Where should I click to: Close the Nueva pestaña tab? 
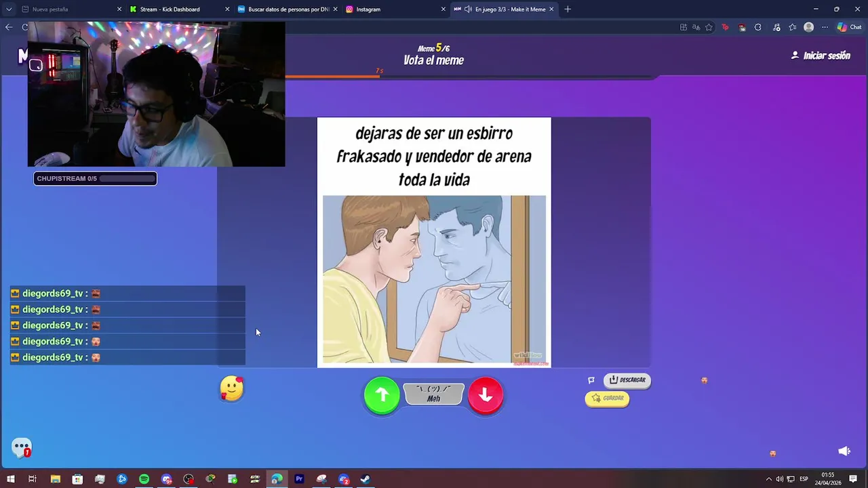coord(119,9)
